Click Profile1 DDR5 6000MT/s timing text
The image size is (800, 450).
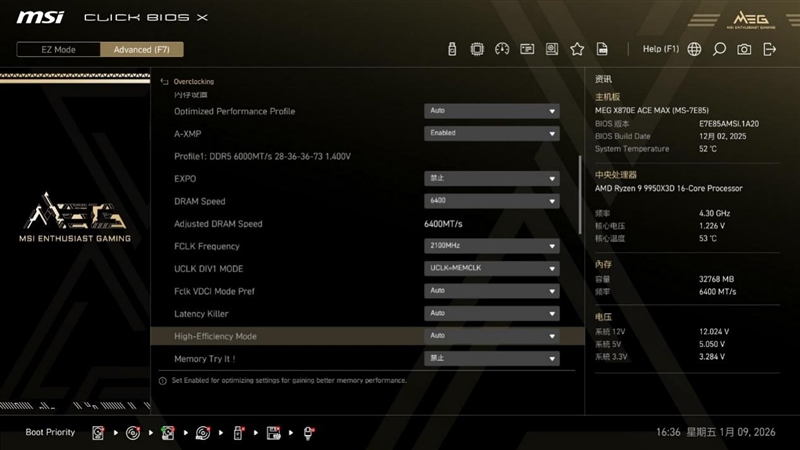tap(262, 156)
